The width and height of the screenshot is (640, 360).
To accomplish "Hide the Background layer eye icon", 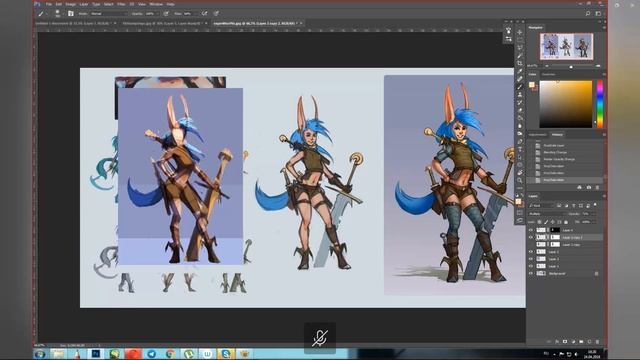I will pyautogui.click(x=531, y=273).
